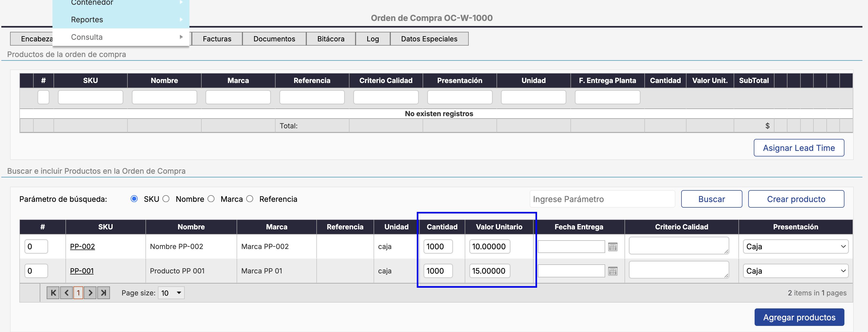Expand Consulta submenu arrow
The height and width of the screenshot is (332, 868).
pos(181,37)
